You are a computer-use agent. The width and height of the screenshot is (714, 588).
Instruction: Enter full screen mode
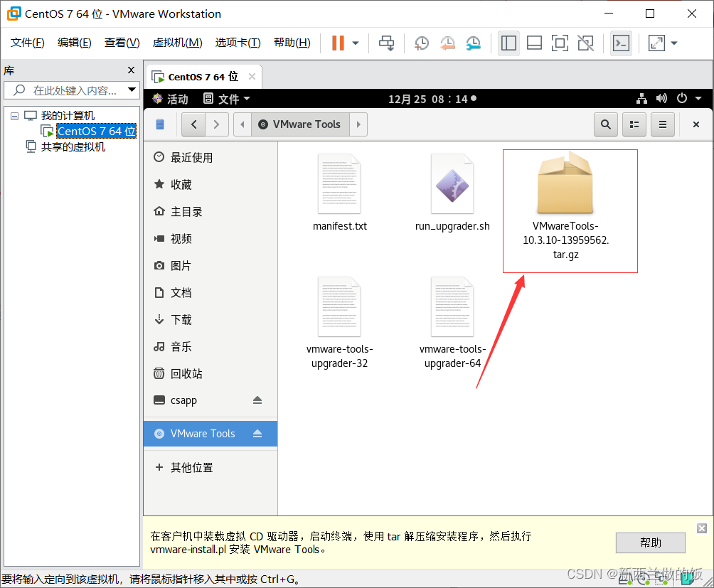point(560,43)
